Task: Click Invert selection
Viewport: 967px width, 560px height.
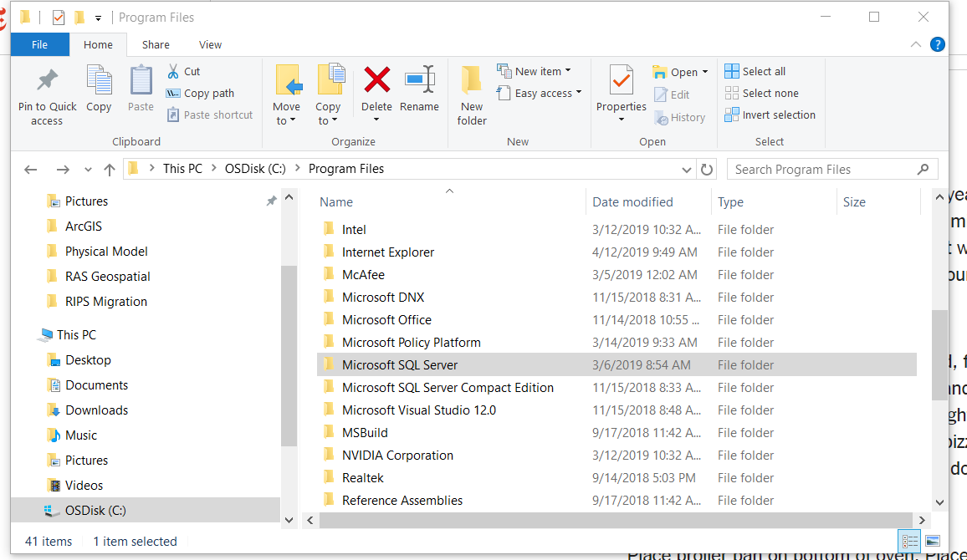Action: coord(770,115)
